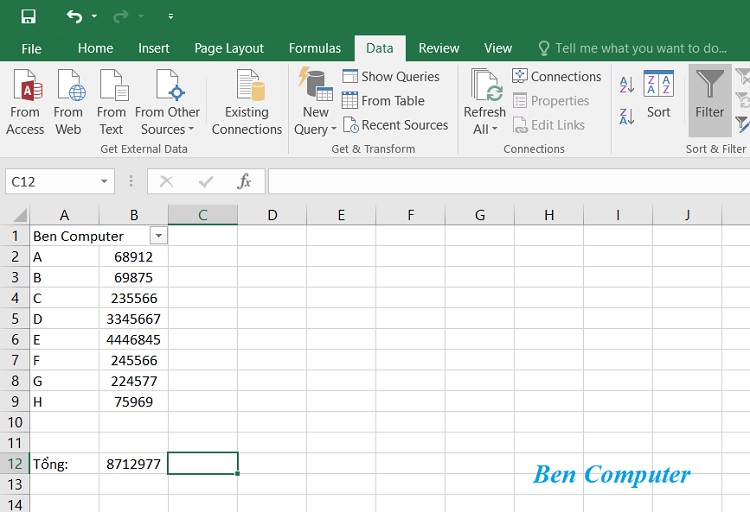
Task: Click the Save icon in quick access toolbar
Action: [x=28, y=16]
